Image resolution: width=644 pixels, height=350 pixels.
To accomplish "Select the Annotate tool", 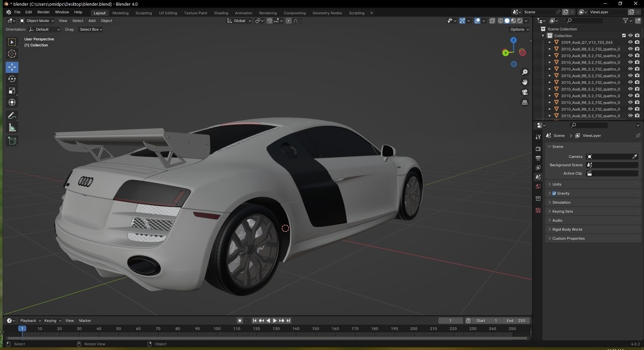I will [x=12, y=116].
